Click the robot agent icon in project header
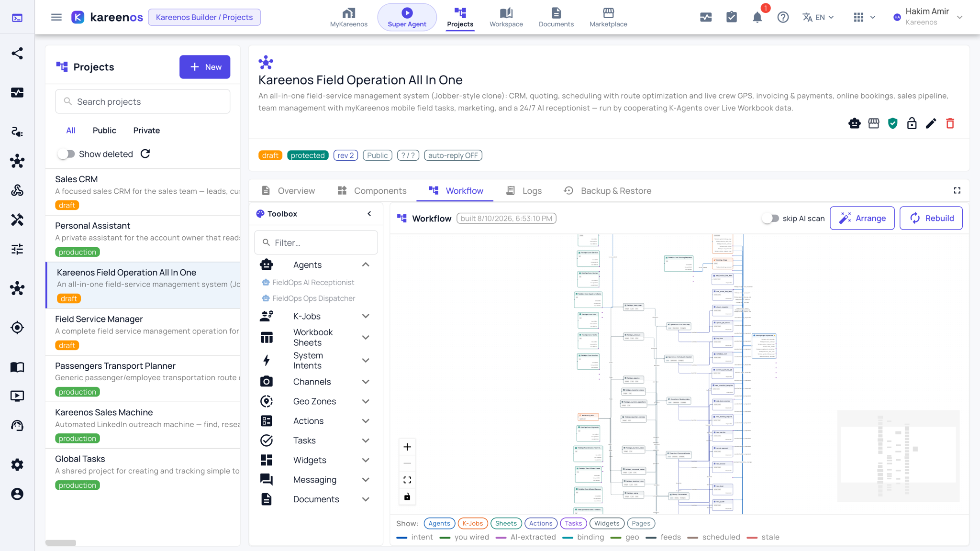This screenshot has width=980, height=551. tap(855, 123)
